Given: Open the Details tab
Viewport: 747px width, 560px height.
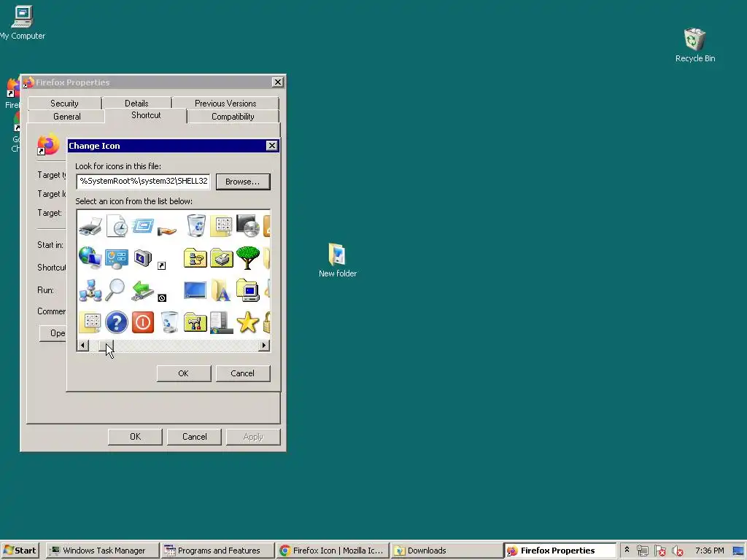Looking at the screenshot, I should 136,104.
